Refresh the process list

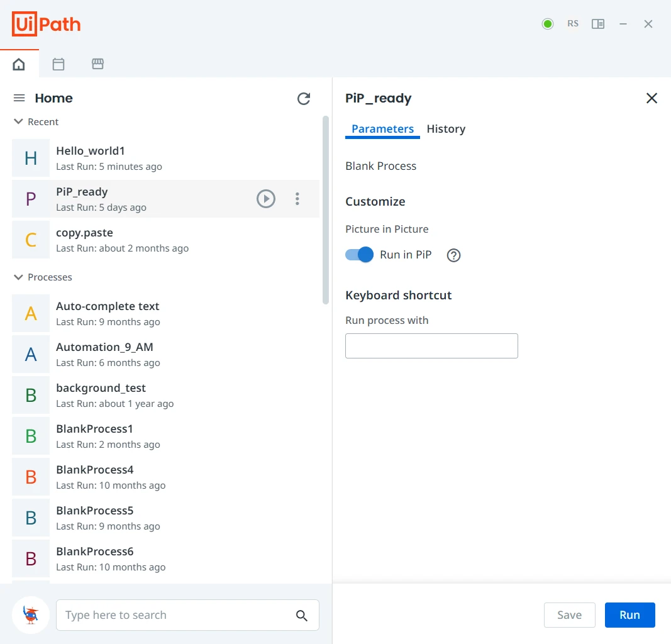304,99
